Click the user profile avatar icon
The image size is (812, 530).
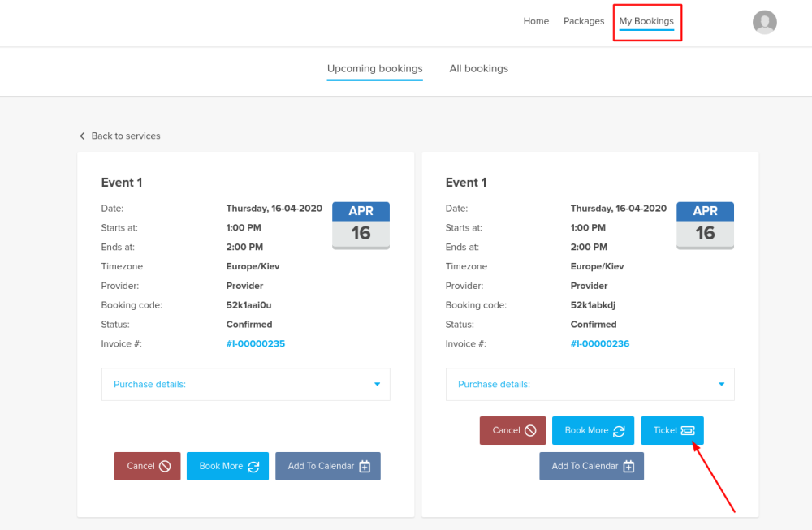pyautogui.click(x=764, y=23)
